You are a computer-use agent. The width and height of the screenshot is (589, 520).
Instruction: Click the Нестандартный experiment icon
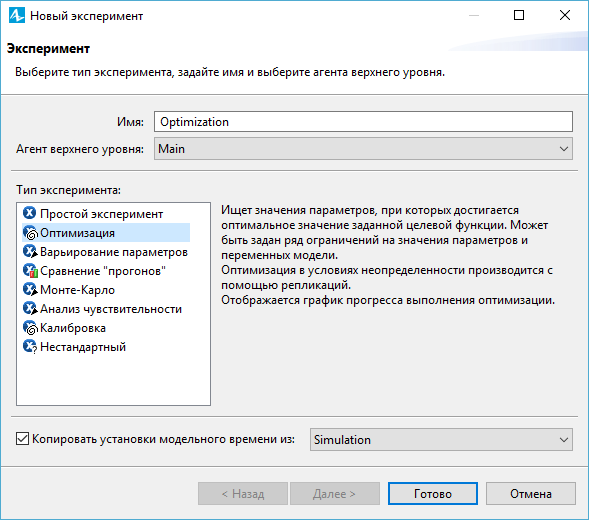[x=30, y=346]
